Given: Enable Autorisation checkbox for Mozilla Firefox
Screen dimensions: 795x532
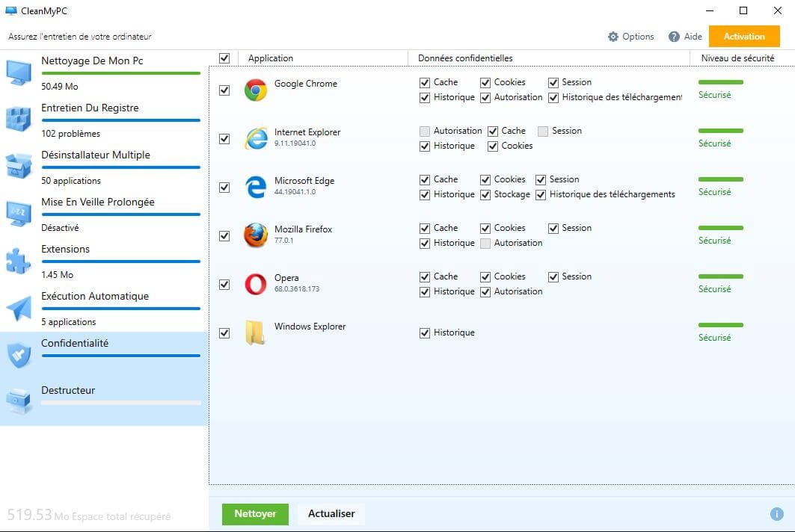Looking at the screenshot, I should coord(485,244).
